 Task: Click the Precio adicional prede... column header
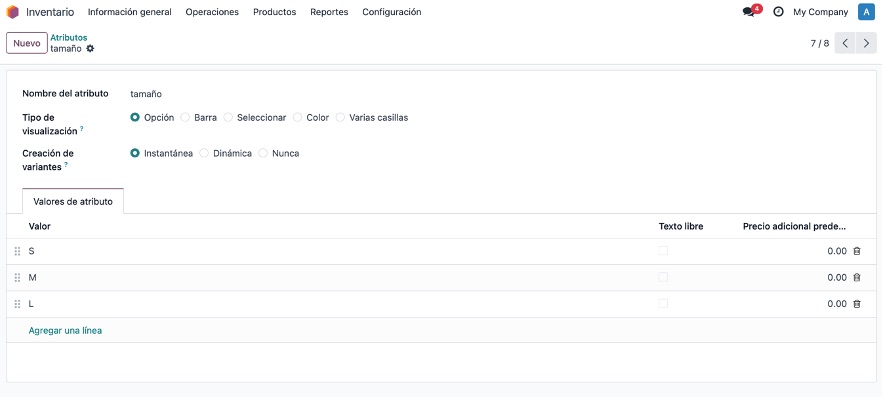pos(794,226)
